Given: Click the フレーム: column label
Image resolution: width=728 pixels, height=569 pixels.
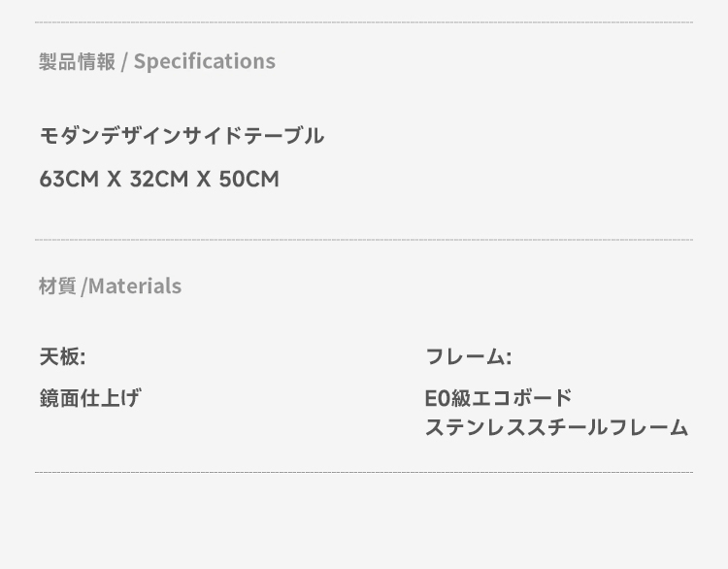Looking at the screenshot, I should point(468,357).
